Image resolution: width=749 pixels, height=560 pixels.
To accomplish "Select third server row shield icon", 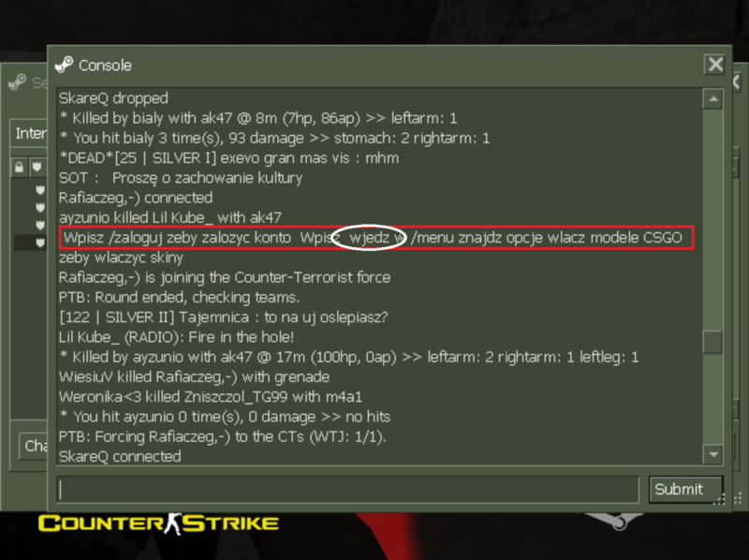I will click(40, 225).
